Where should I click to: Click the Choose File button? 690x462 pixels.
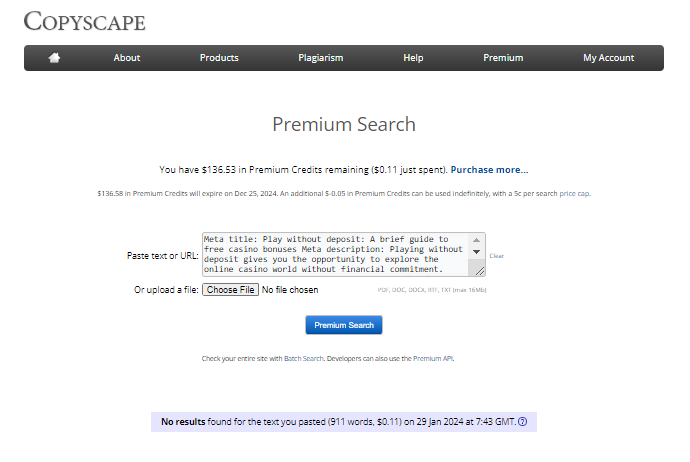click(x=231, y=290)
